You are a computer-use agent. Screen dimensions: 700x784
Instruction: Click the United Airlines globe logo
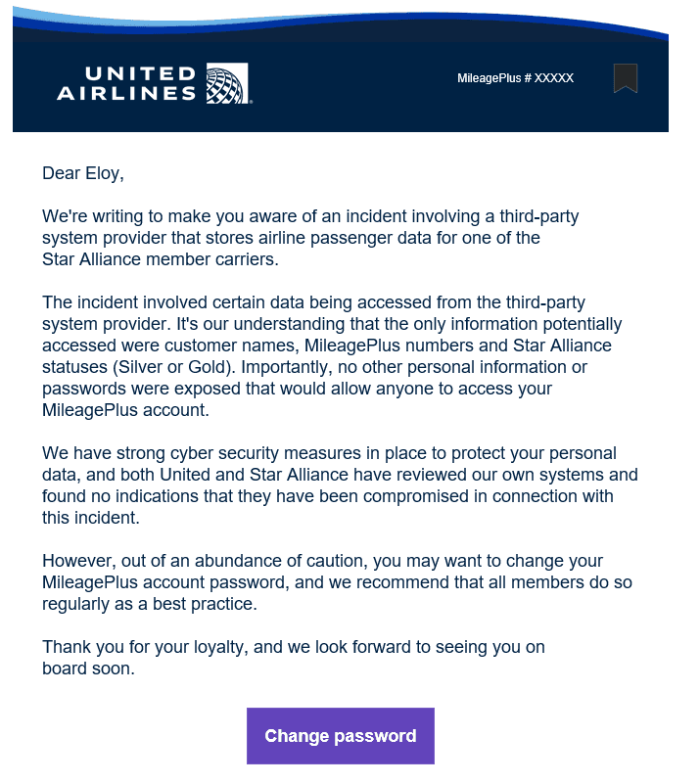[x=227, y=83]
